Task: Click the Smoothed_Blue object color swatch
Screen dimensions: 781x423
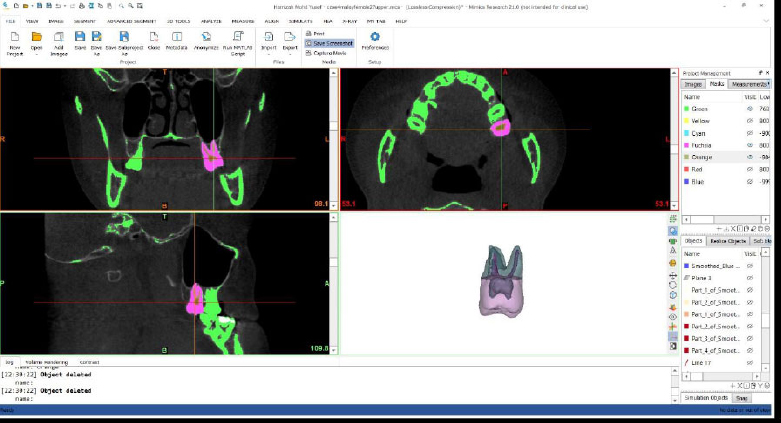Action: (x=686, y=266)
